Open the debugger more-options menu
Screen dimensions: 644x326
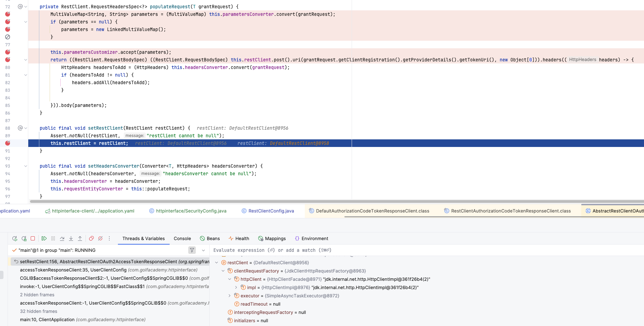tap(109, 238)
